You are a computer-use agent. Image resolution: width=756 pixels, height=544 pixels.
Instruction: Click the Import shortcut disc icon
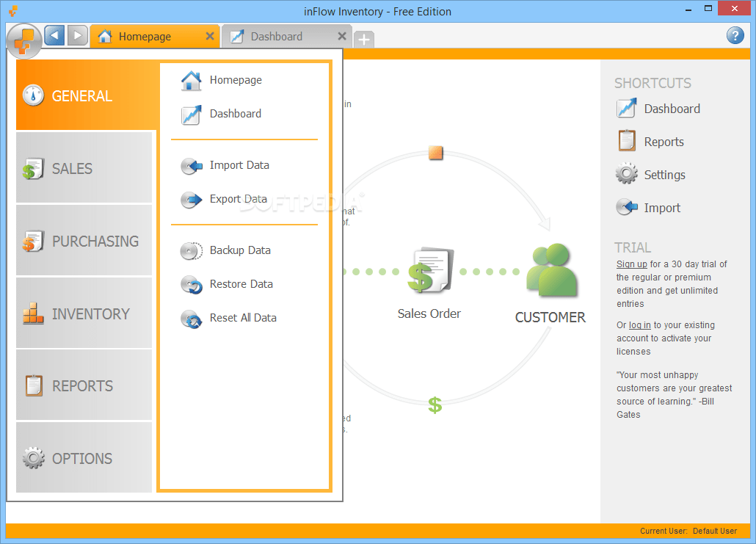pos(626,207)
